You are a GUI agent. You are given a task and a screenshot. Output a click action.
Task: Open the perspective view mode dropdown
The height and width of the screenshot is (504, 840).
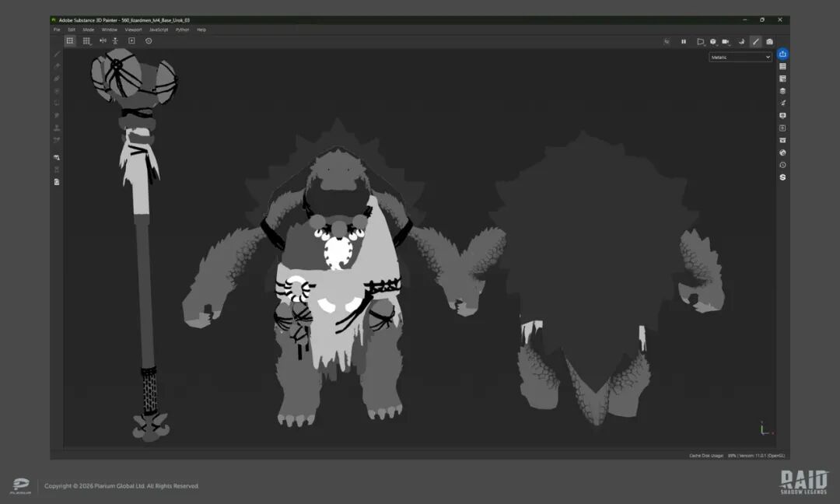tap(700, 42)
